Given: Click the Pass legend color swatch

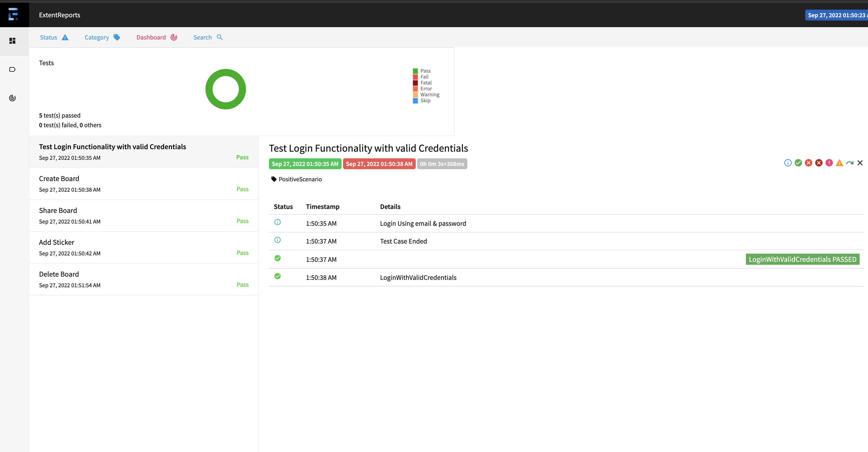Looking at the screenshot, I should [415, 71].
